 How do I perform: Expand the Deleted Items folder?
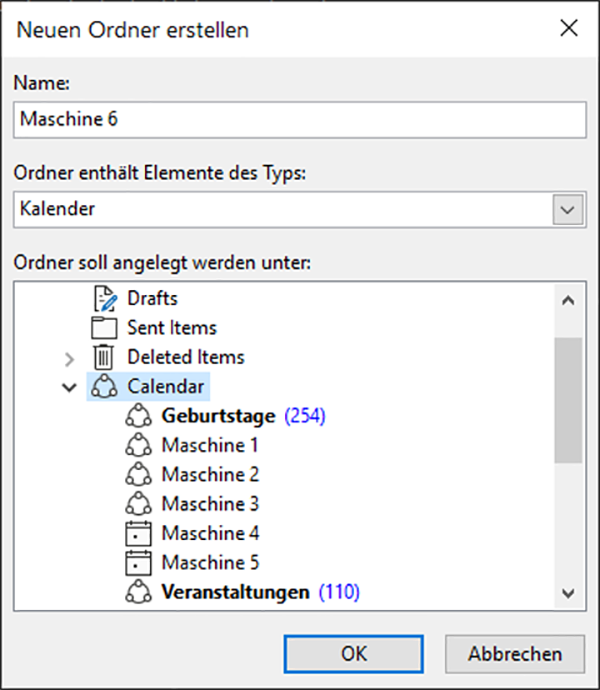(69, 358)
